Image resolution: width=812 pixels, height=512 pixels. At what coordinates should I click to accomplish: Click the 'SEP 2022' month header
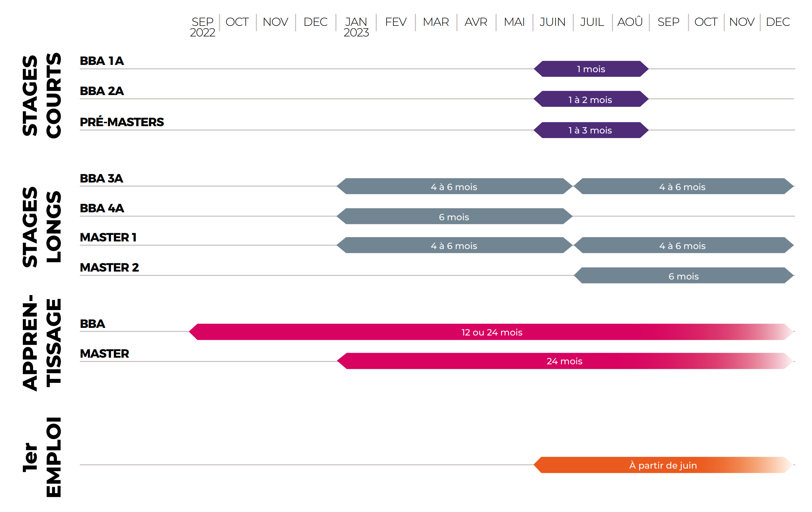(x=202, y=26)
